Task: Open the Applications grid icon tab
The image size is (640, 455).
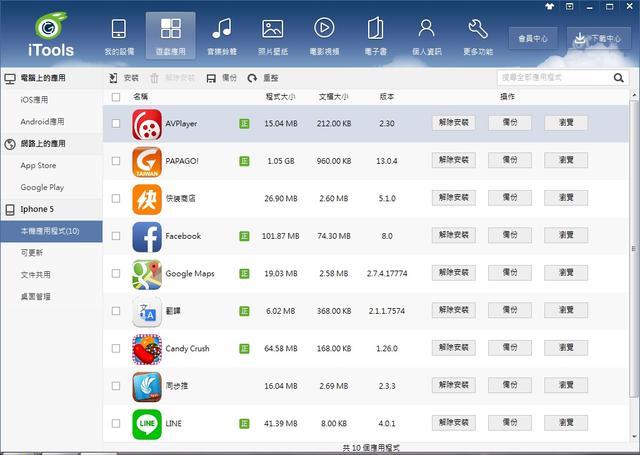Action: click(171, 36)
